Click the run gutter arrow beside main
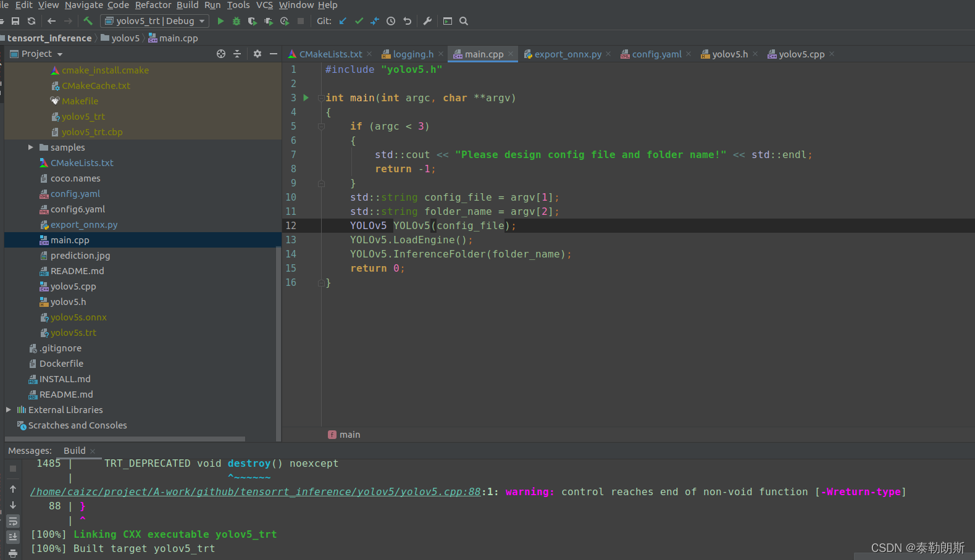 (x=306, y=98)
